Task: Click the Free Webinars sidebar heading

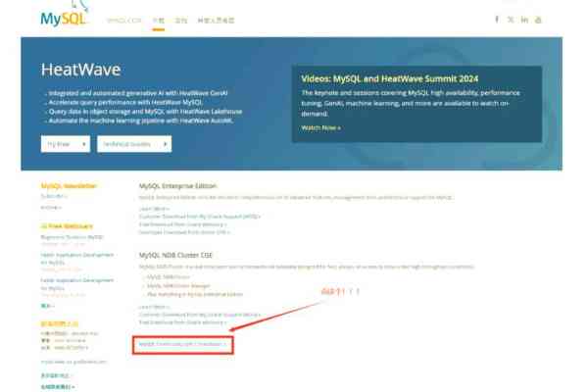Action: coord(67,226)
